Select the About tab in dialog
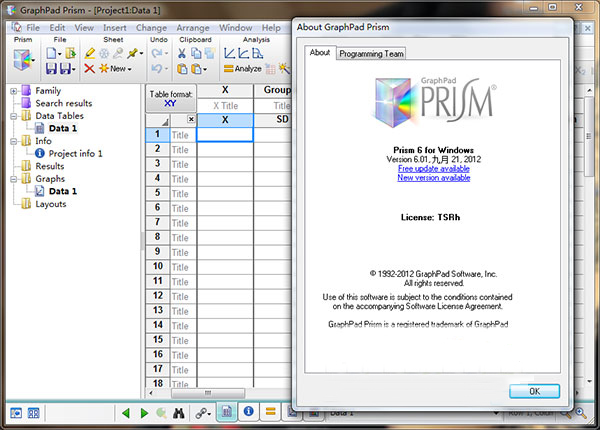Viewport: 600px width, 430px height. (320, 52)
